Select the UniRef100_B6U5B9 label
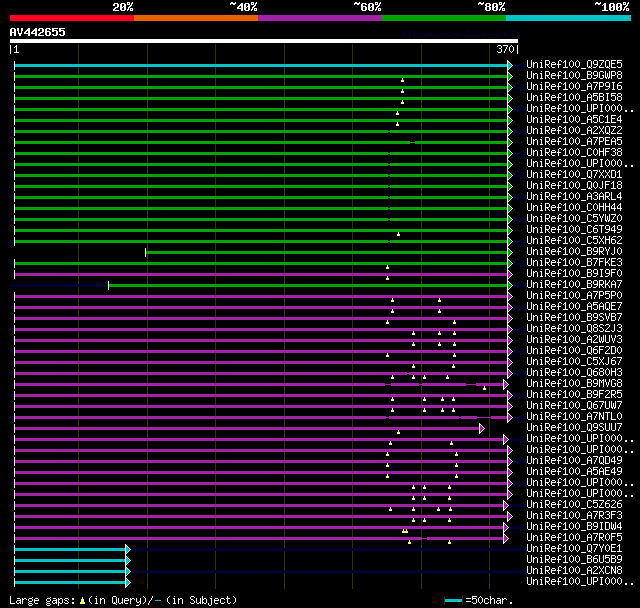This screenshot has height=608, width=640. pyautogui.click(x=574, y=560)
